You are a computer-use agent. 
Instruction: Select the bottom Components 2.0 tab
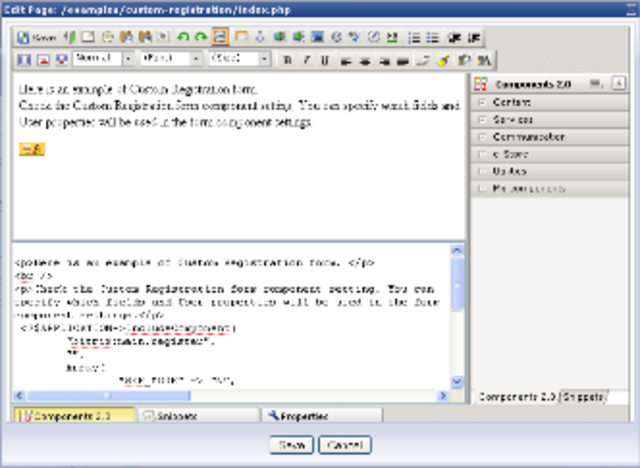(x=75, y=415)
